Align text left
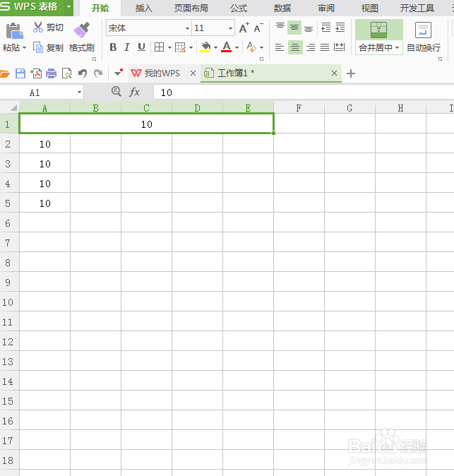 click(x=279, y=47)
